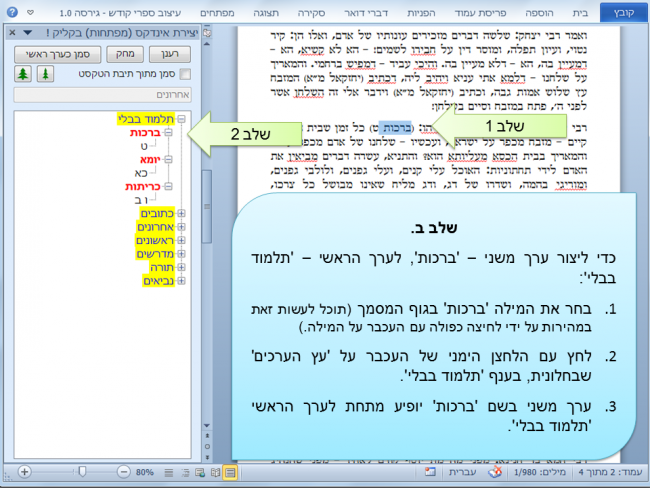Click the document vertical scrollbar thumb

[207, 206]
